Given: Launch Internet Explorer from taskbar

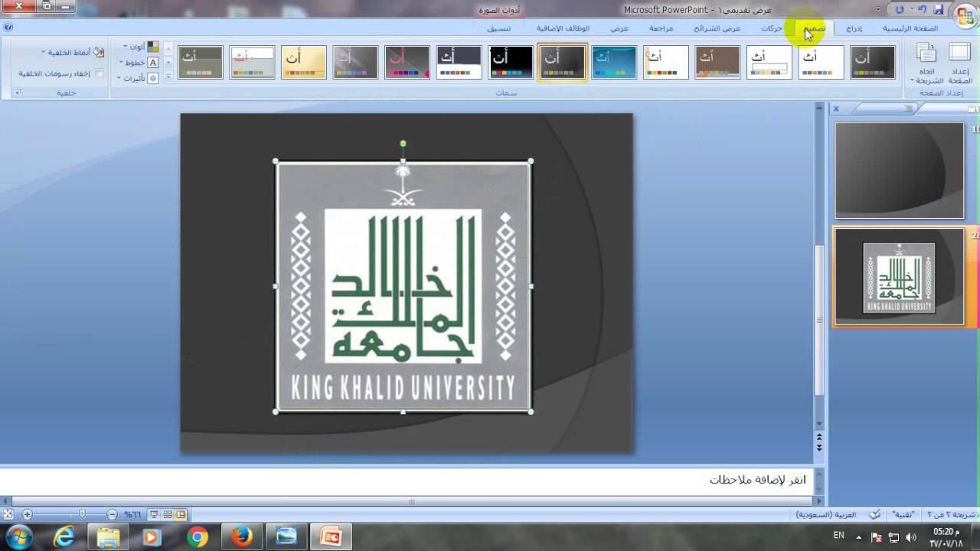Looking at the screenshot, I should click(64, 537).
